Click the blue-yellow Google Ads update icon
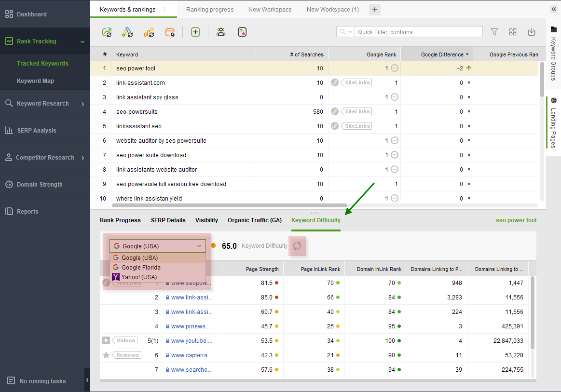561x392 pixels. point(127,32)
